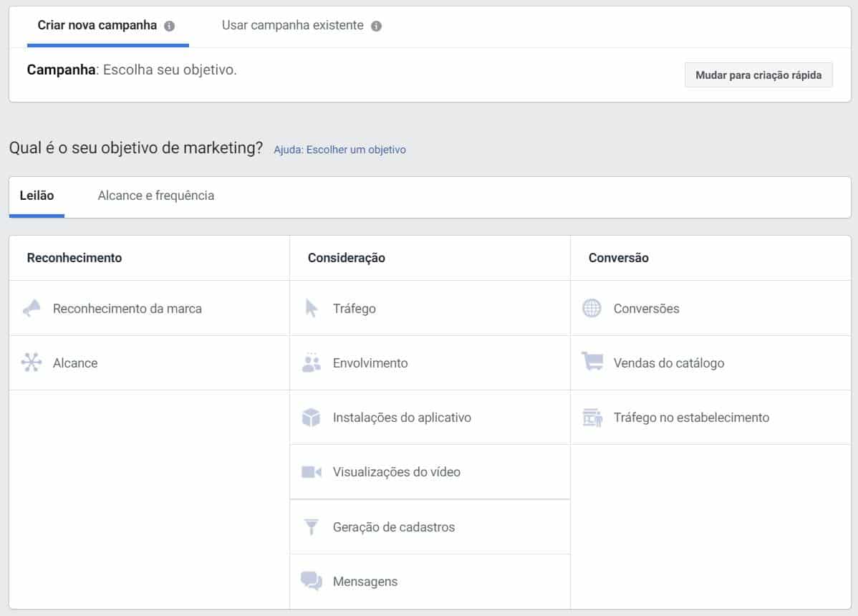Click Mudar para criação rápida button
The width and height of the screenshot is (858, 616).
coord(758,75)
